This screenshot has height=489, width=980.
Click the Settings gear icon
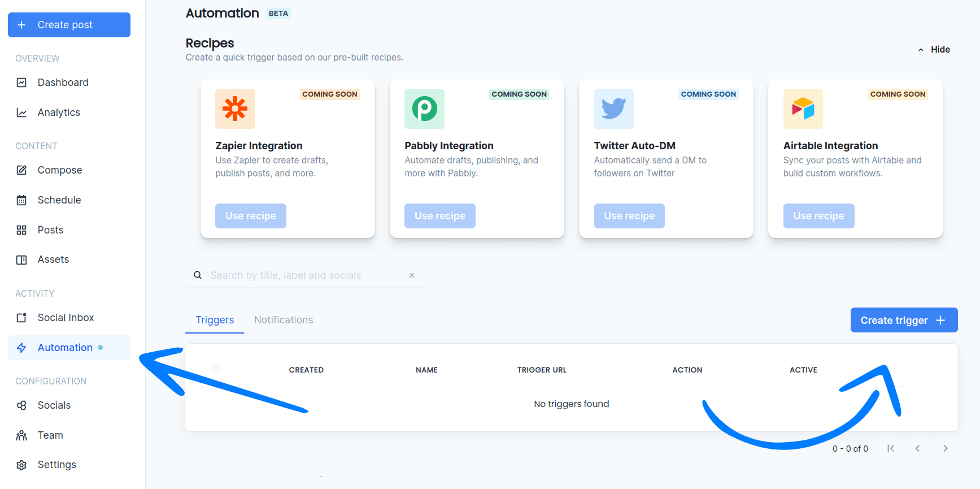21,465
